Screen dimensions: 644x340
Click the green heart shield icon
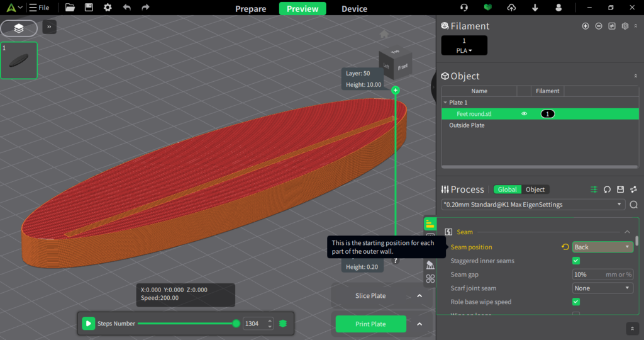[x=487, y=8]
